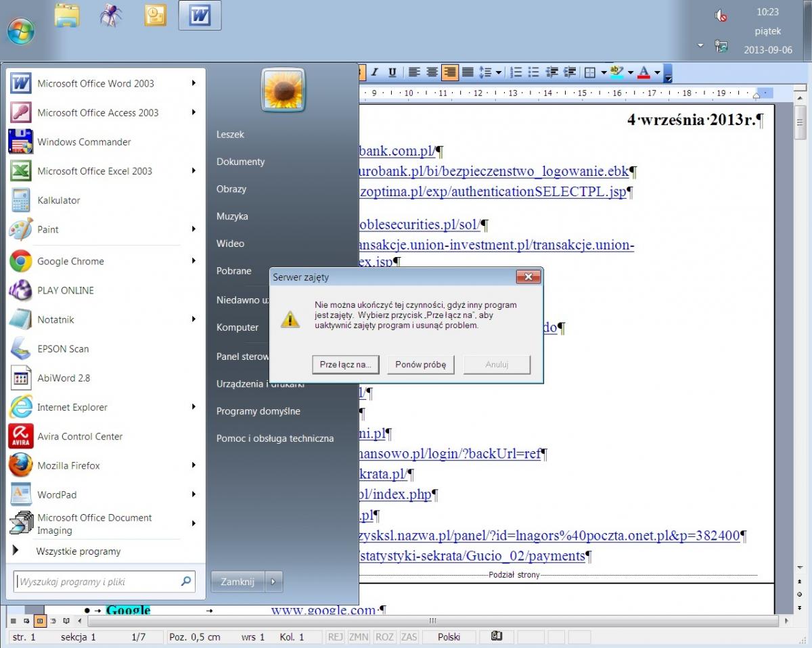Open Pomoc i obsługa techniczna
812x648 pixels.
[x=275, y=438]
